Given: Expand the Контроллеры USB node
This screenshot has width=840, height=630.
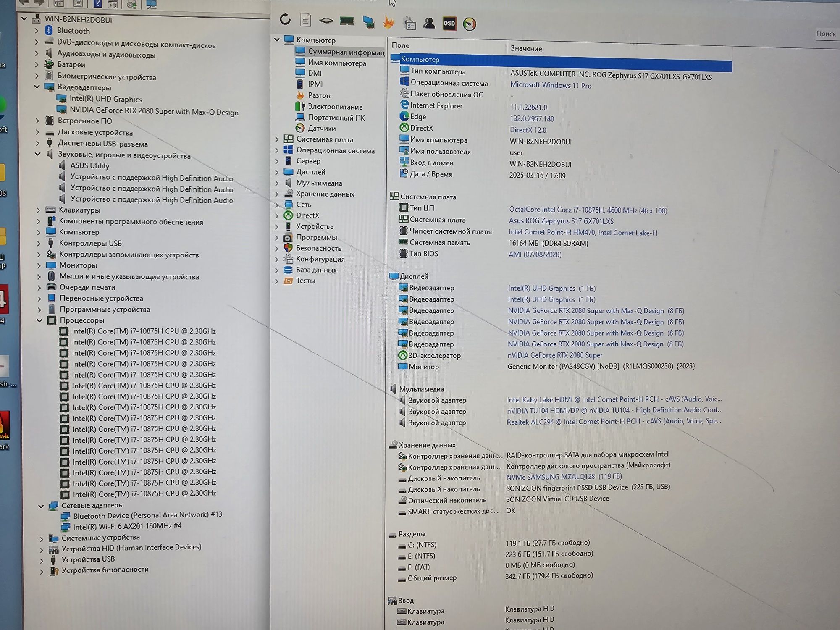Looking at the screenshot, I should tap(39, 243).
